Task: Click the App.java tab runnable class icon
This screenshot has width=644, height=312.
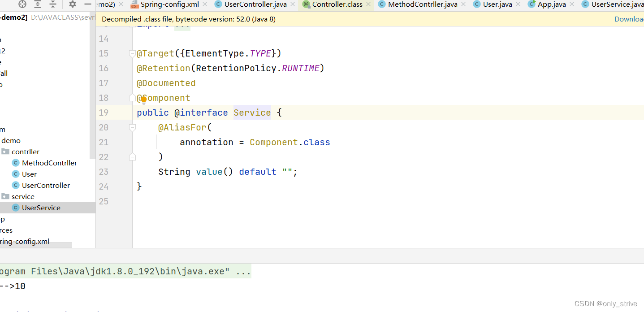Action: coord(532,4)
